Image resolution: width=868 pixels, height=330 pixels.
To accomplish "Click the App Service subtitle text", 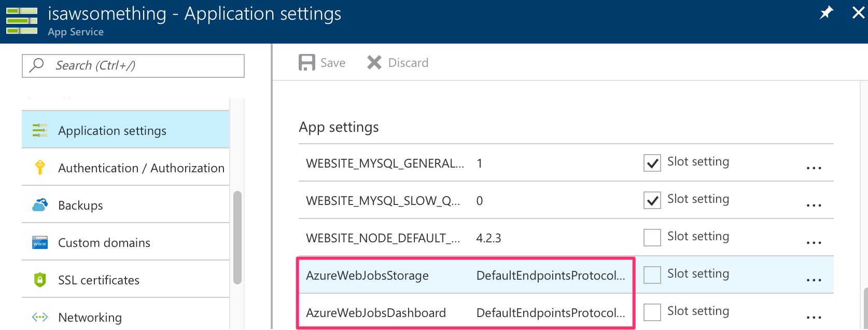I will pyautogui.click(x=76, y=32).
